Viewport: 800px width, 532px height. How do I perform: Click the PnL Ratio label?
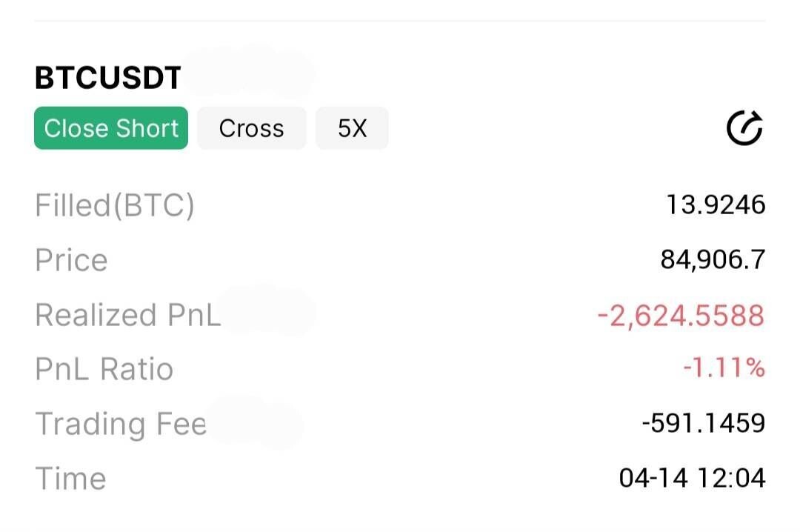pyautogui.click(x=104, y=369)
